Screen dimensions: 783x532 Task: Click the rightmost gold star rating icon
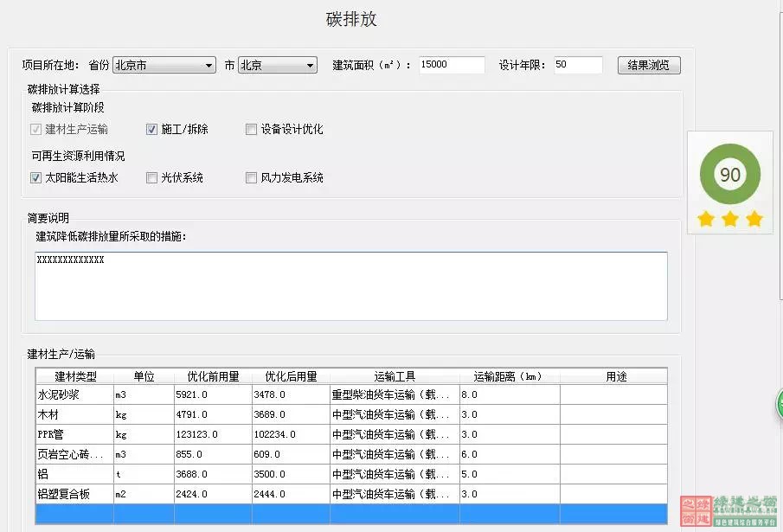pyautogui.click(x=754, y=220)
